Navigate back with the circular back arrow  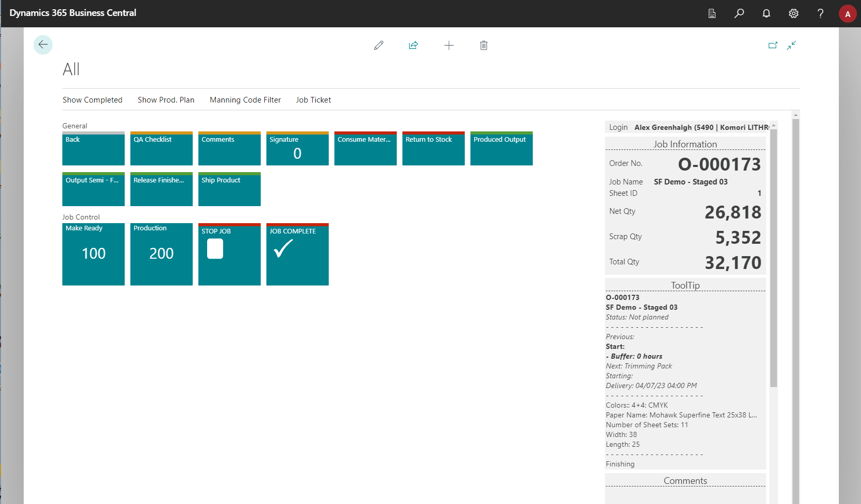[x=43, y=45]
